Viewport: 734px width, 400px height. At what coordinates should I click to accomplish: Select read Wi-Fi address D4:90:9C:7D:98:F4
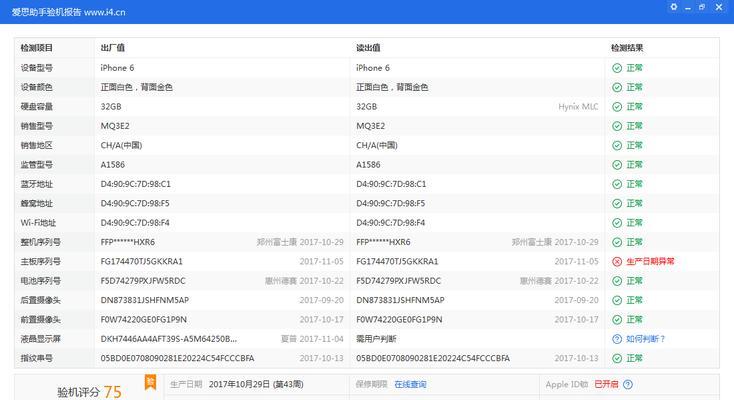coord(390,223)
